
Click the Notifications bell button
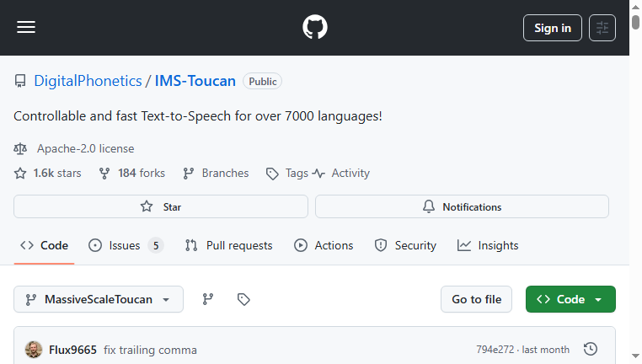click(462, 206)
